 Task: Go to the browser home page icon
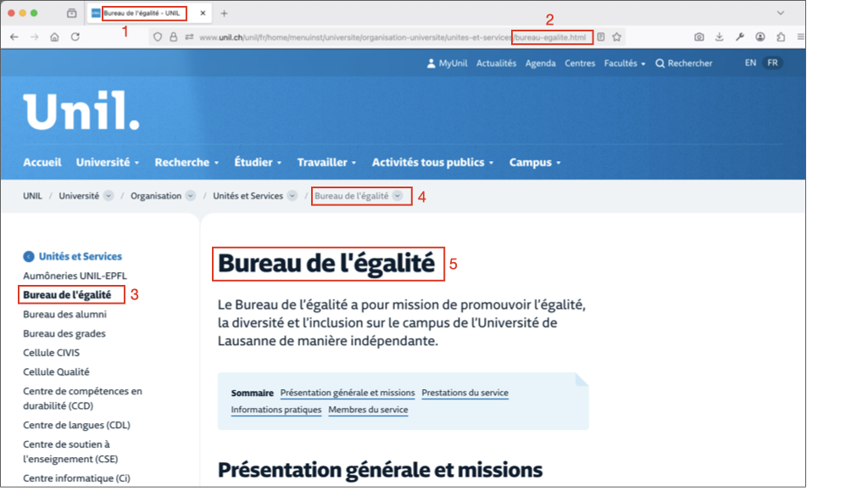(55, 37)
